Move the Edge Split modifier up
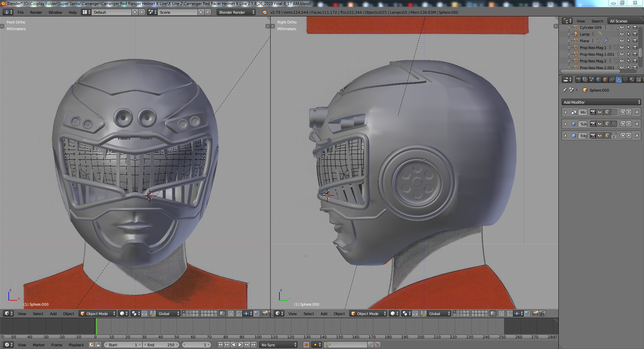 [x=623, y=136]
